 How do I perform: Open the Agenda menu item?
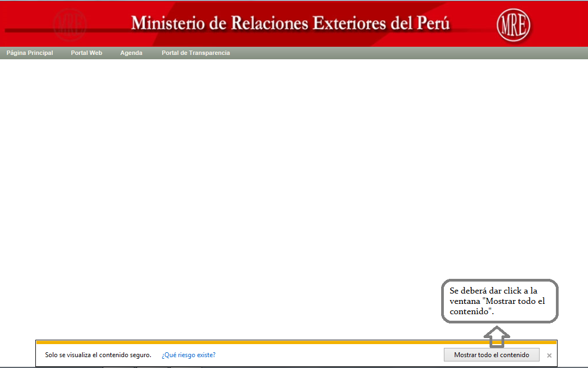[131, 53]
